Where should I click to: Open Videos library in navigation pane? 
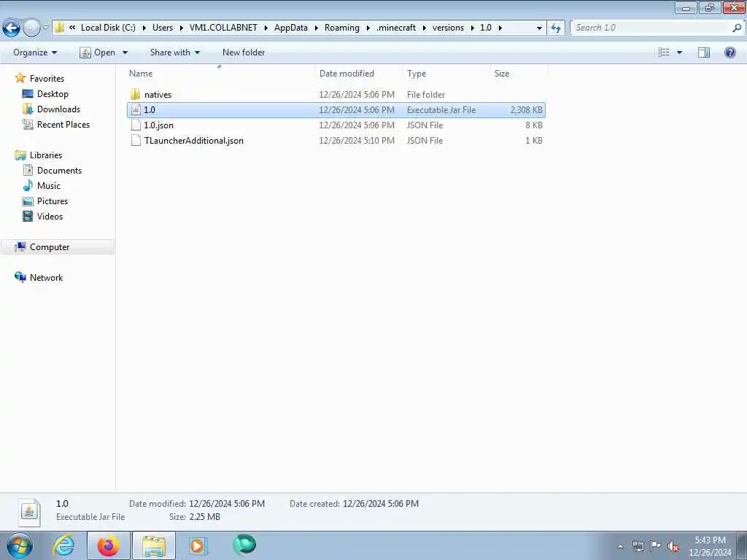point(50,216)
